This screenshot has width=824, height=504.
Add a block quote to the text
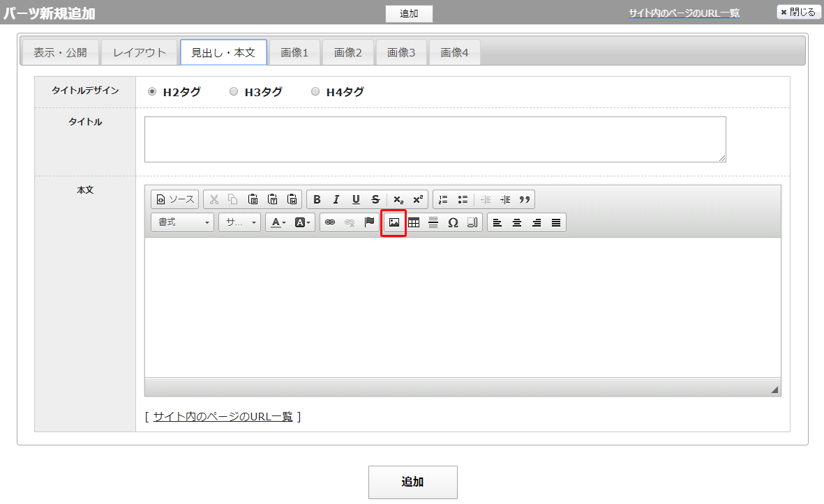point(525,199)
